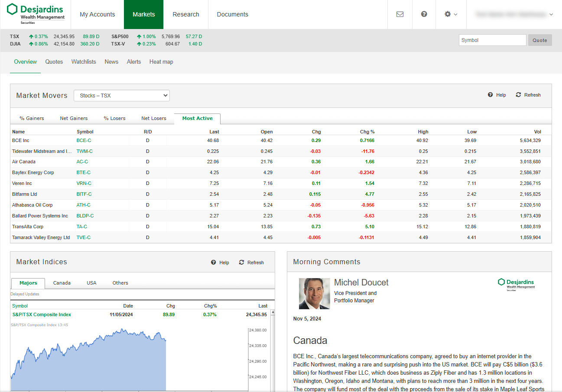Click the Desjardins logo in Morning Comments

click(516, 284)
